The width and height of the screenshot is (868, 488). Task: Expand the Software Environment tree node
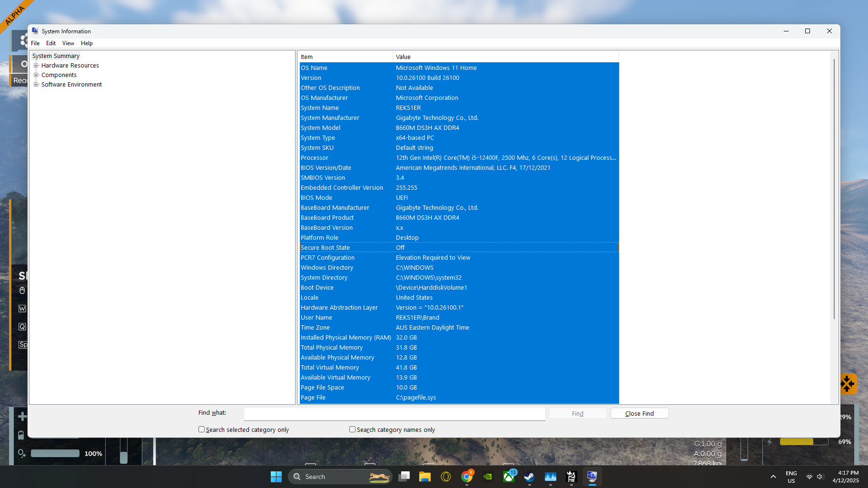pyautogui.click(x=36, y=85)
